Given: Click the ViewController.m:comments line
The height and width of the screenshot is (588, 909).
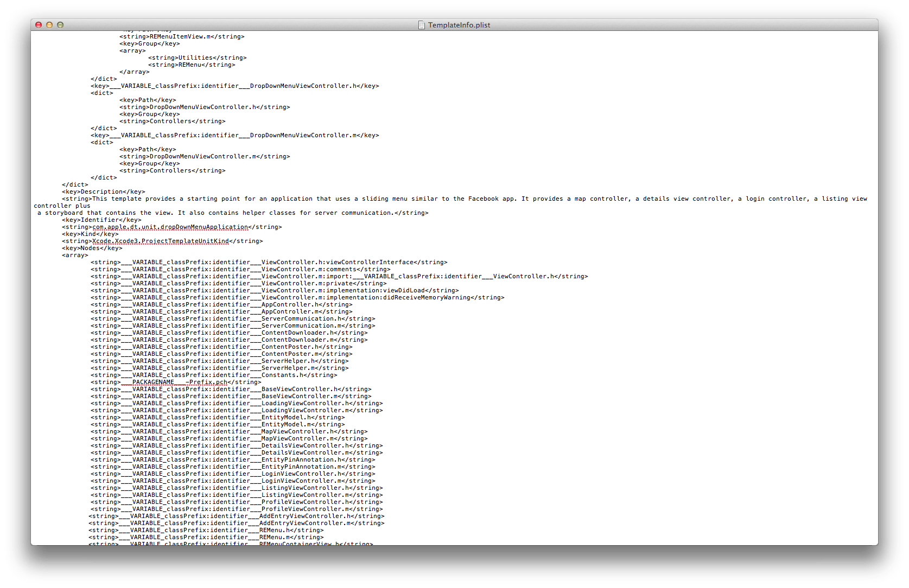Looking at the screenshot, I should (x=240, y=269).
